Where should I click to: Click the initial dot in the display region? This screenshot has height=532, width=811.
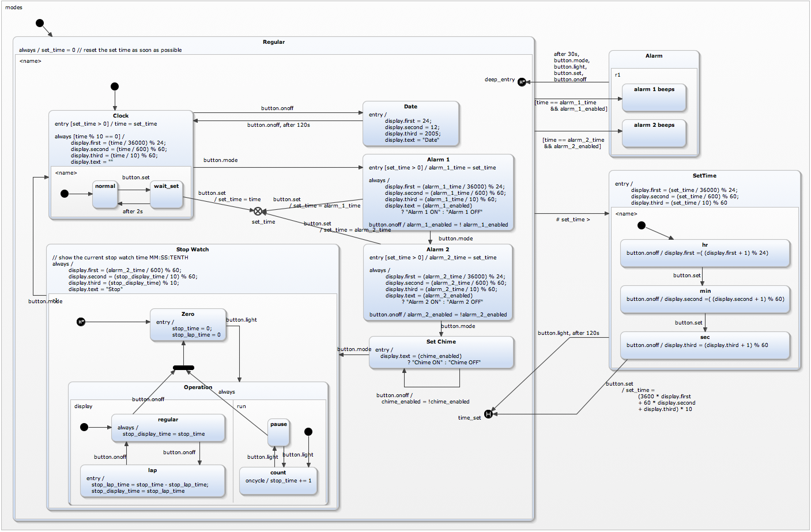pos(85,427)
